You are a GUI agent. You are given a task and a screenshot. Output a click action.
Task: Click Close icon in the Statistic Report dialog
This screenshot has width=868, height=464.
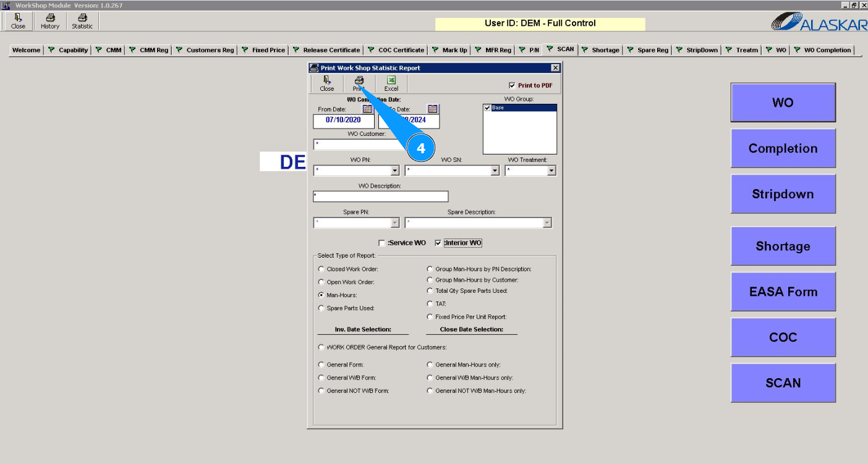[327, 84]
